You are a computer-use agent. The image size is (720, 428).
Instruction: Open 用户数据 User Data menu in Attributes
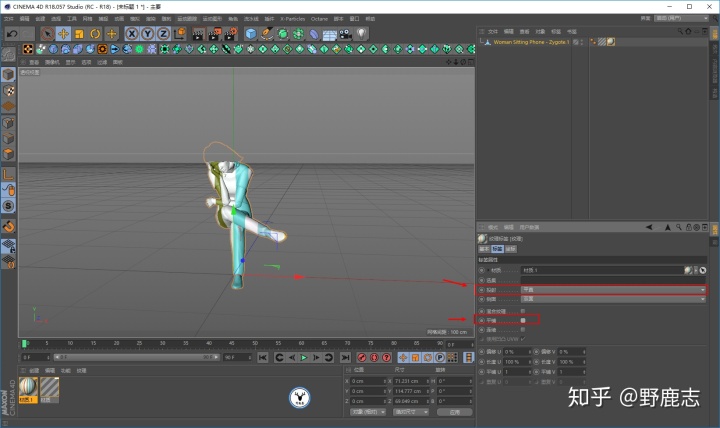[x=529, y=227]
